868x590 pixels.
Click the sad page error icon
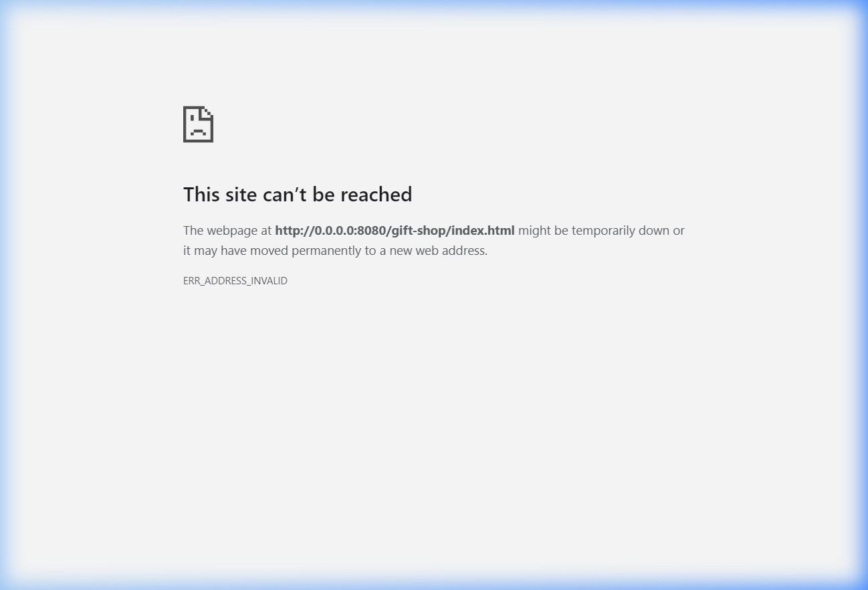(x=198, y=124)
